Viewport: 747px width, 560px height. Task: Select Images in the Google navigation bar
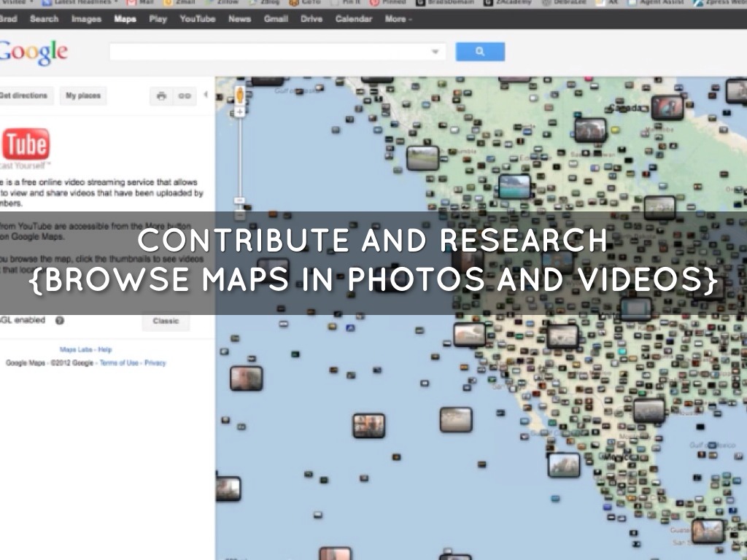(x=86, y=19)
